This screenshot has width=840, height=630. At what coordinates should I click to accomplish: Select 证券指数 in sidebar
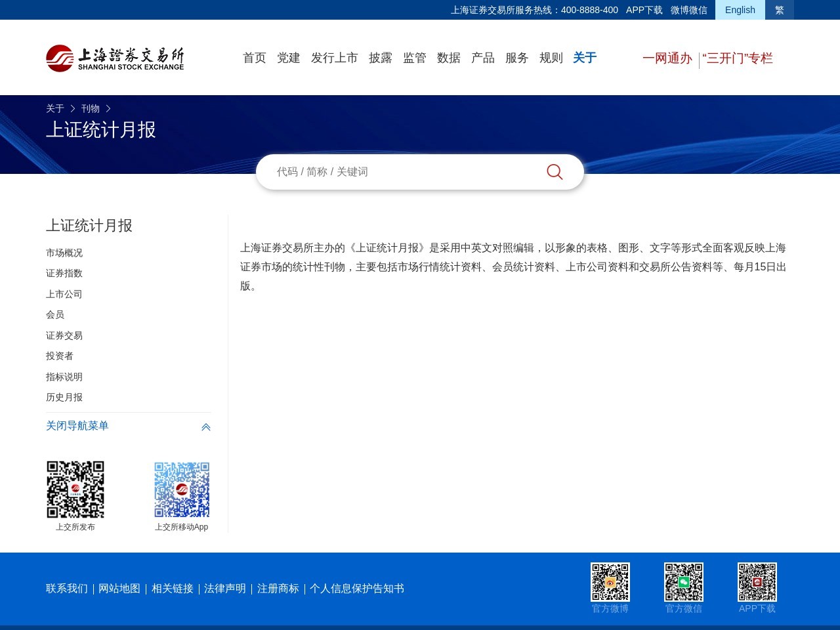[64, 273]
